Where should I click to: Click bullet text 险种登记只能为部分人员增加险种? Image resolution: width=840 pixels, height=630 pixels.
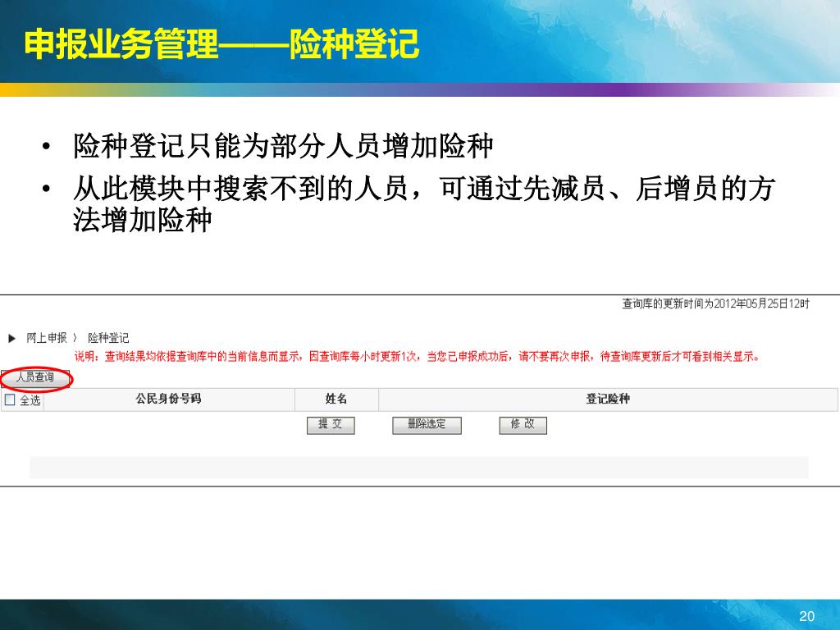coord(283,146)
